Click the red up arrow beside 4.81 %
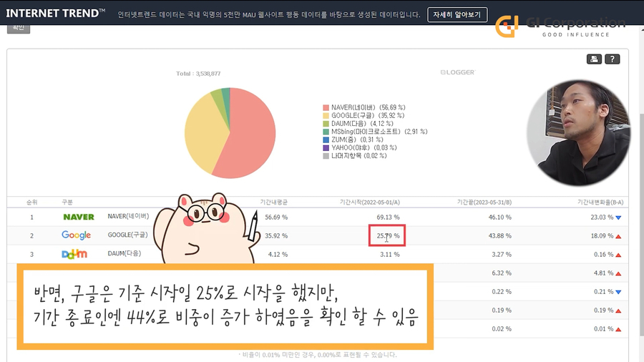Screen dimensions: 644x362 (x=618, y=273)
